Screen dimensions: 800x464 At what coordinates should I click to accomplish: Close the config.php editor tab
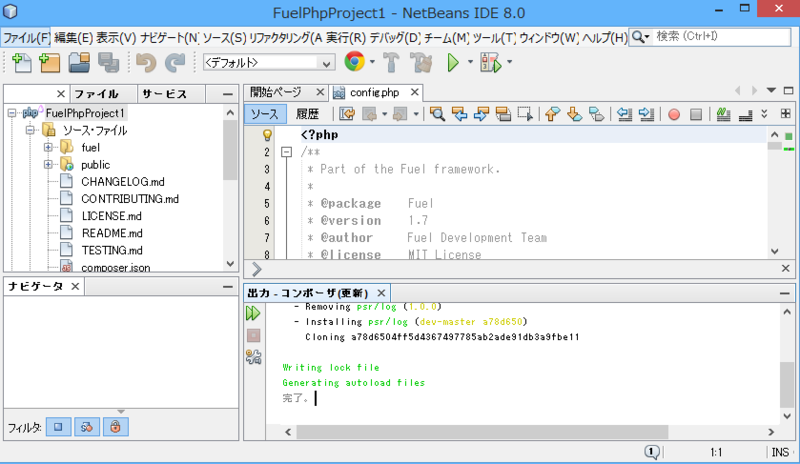(x=415, y=92)
